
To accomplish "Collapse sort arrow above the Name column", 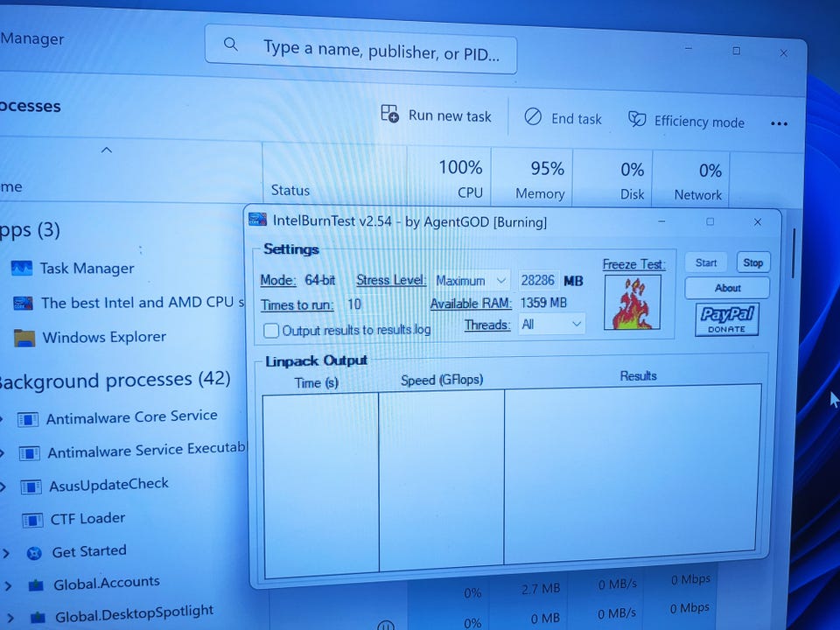I will click(x=107, y=150).
